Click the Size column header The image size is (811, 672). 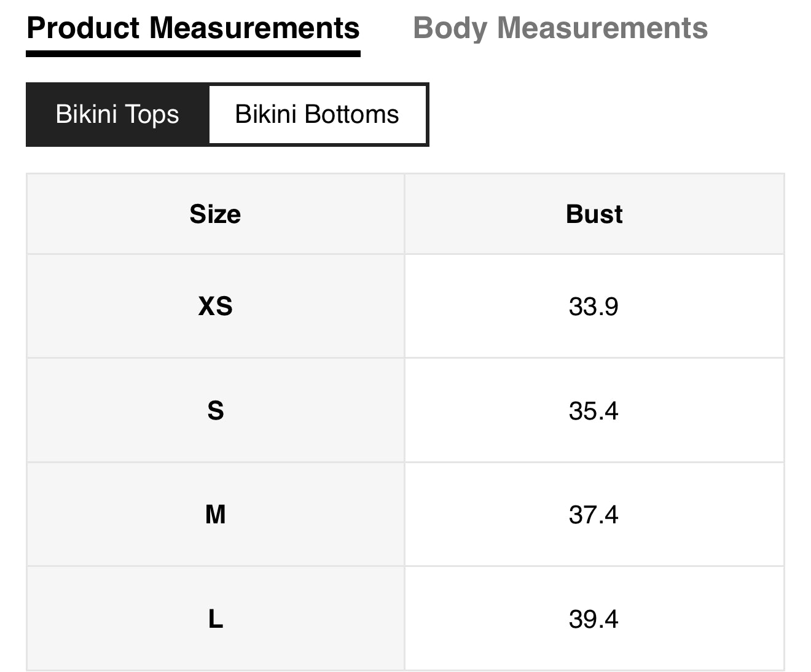click(x=215, y=214)
